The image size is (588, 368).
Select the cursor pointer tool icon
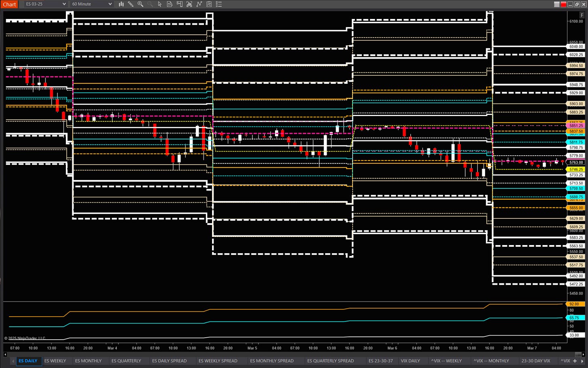160,4
